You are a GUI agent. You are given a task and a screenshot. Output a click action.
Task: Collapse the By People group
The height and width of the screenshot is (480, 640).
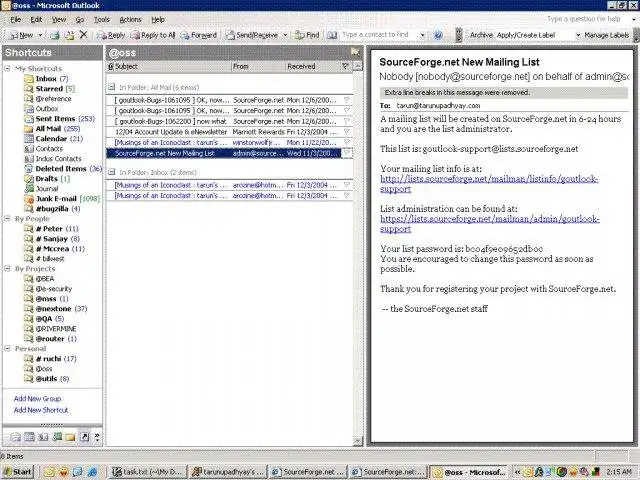[7, 218]
